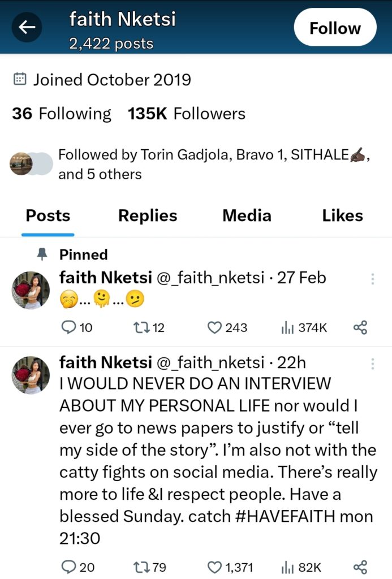Open the 135K Followers list
This screenshot has height=579, width=392.
click(x=187, y=114)
